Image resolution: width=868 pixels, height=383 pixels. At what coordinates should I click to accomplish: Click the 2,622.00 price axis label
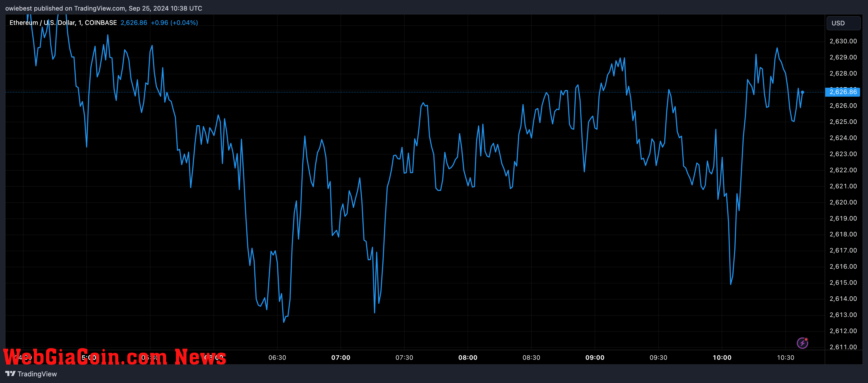(843, 170)
